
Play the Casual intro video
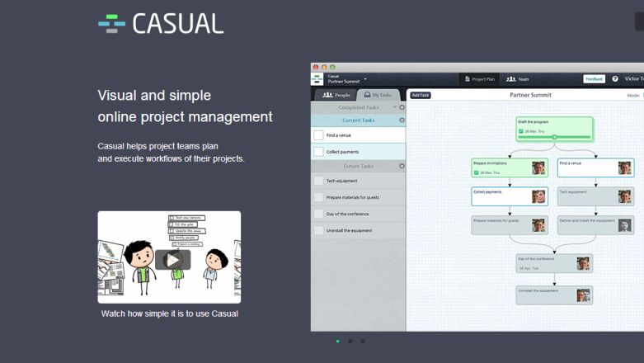click(x=172, y=260)
